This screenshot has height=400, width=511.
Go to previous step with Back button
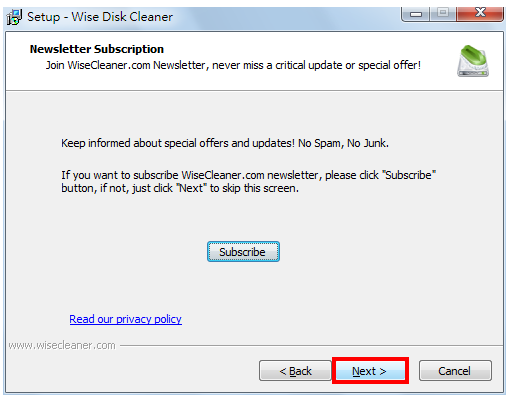click(x=295, y=371)
